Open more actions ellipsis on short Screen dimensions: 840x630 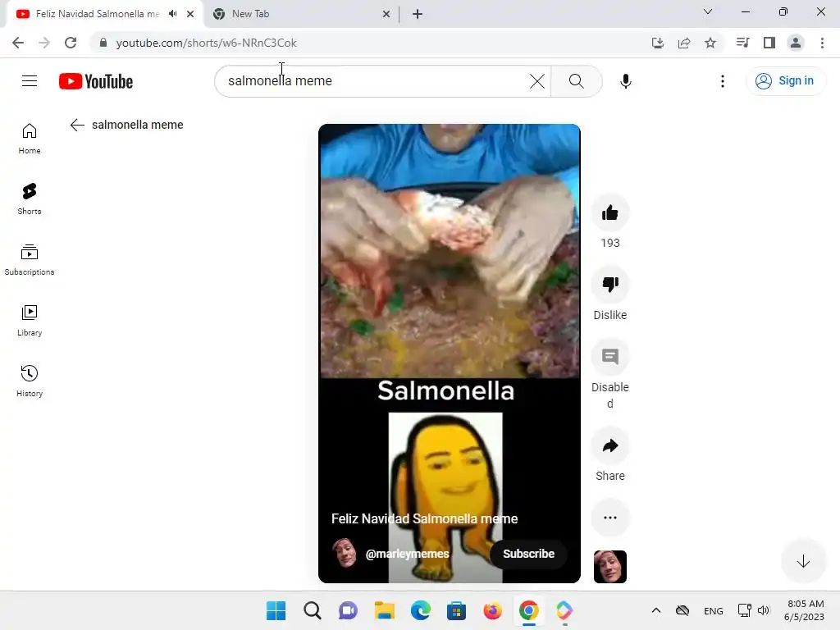tap(609, 518)
